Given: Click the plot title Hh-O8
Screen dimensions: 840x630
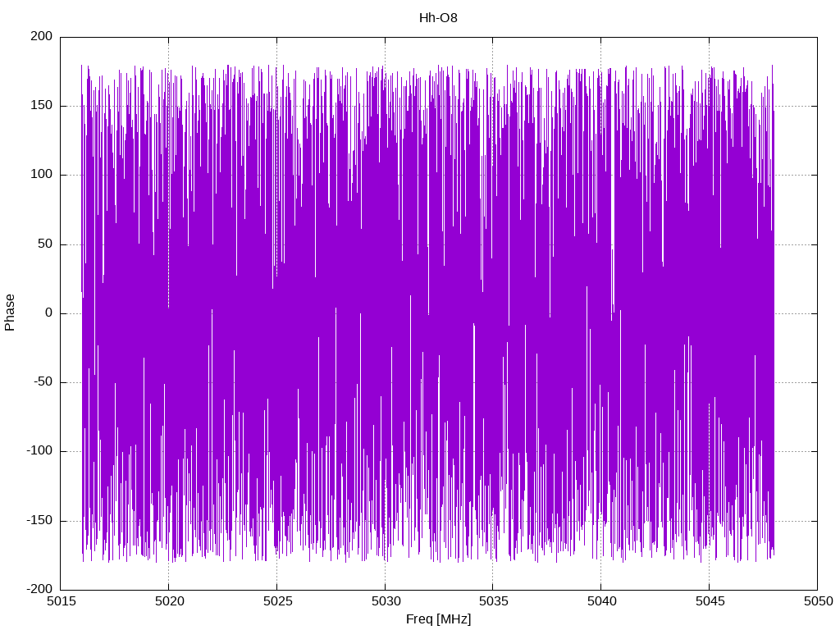Looking at the screenshot, I should coord(438,18).
